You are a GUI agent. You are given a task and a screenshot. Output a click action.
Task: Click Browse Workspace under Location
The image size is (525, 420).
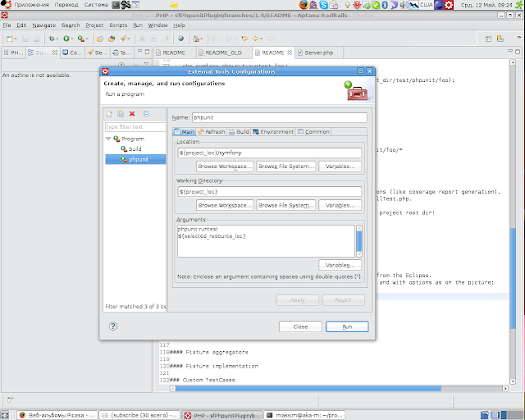coord(224,167)
